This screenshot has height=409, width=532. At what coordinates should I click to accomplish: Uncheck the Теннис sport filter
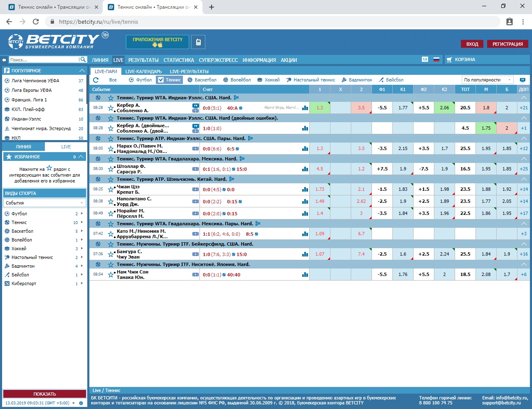pos(161,80)
